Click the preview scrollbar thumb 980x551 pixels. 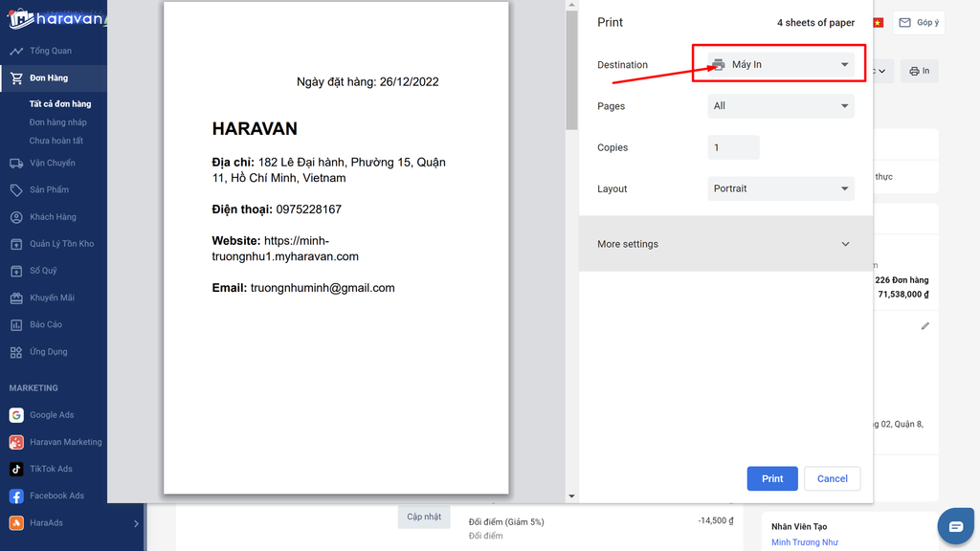[571, 71]
